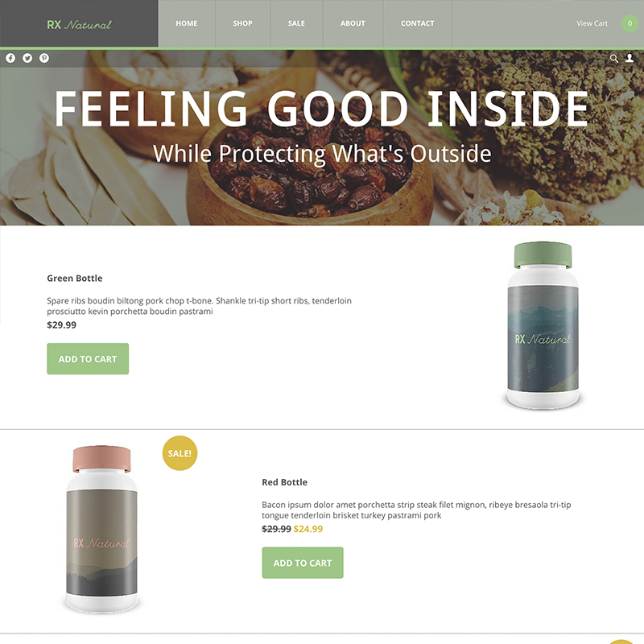Image resolution: width=644 pixels, height=644 pixels.
Task: Select the SALE navigation item
Action: pyautogui.click(x=296, y=23)
